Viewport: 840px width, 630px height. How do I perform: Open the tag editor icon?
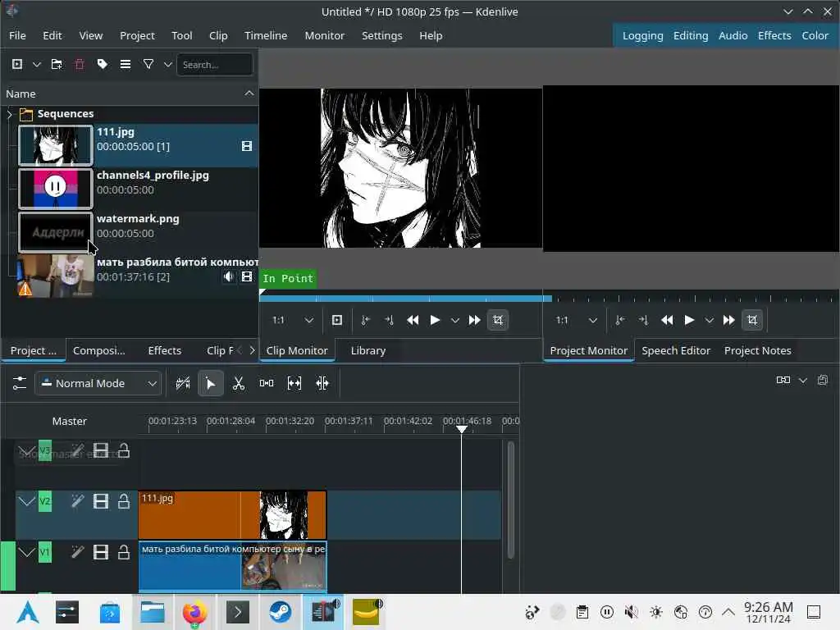[103, 64]
